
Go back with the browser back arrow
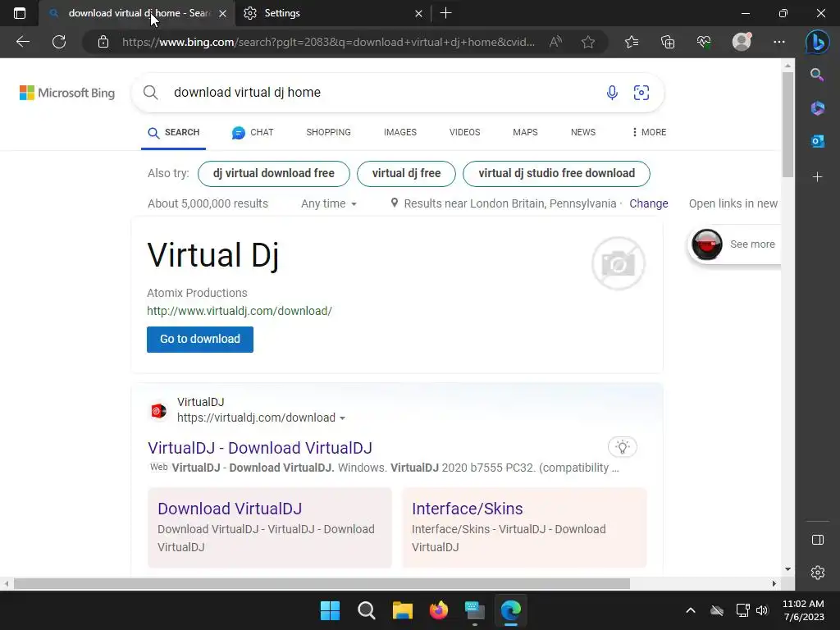click(22, 42)
